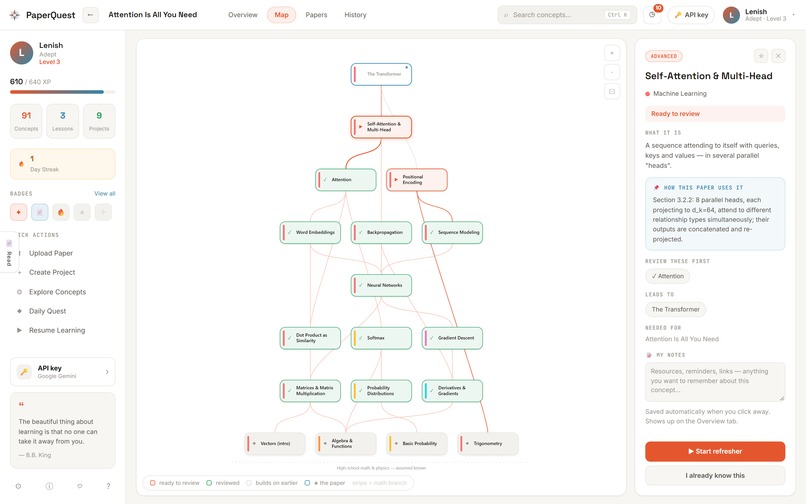Select the Vectors (intro) node

coord(274,443)
